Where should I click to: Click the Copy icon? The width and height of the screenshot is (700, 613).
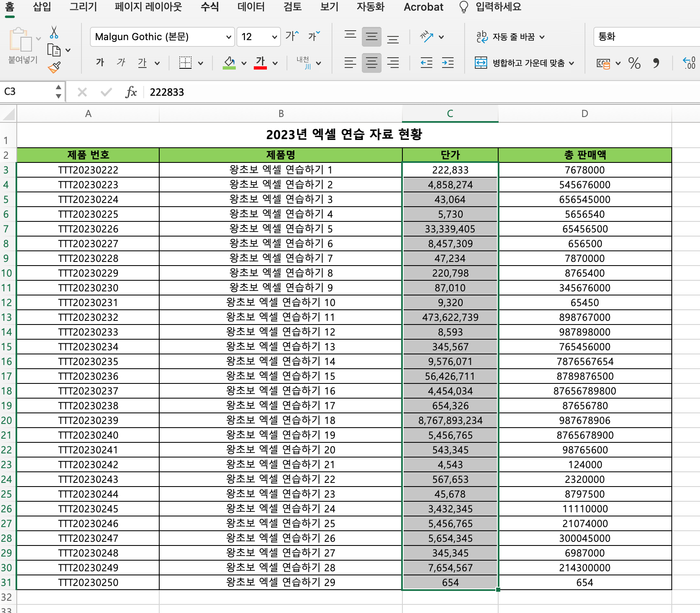54,50
